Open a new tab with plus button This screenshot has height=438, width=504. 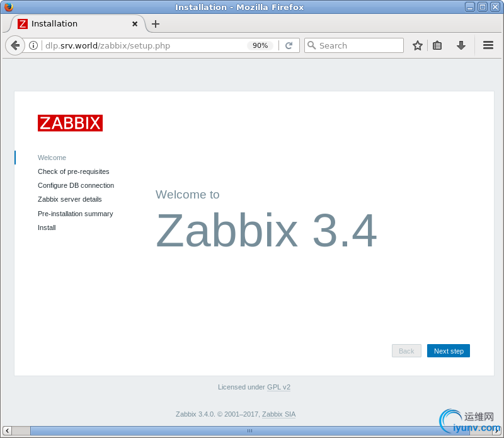156,24
